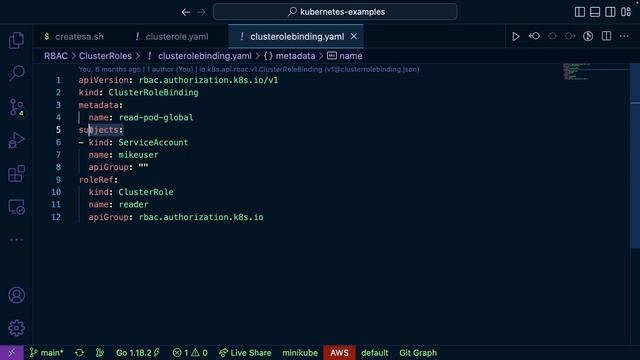
Task: Show additional views ellipsis in activity bar
Action: coord(16,240)
